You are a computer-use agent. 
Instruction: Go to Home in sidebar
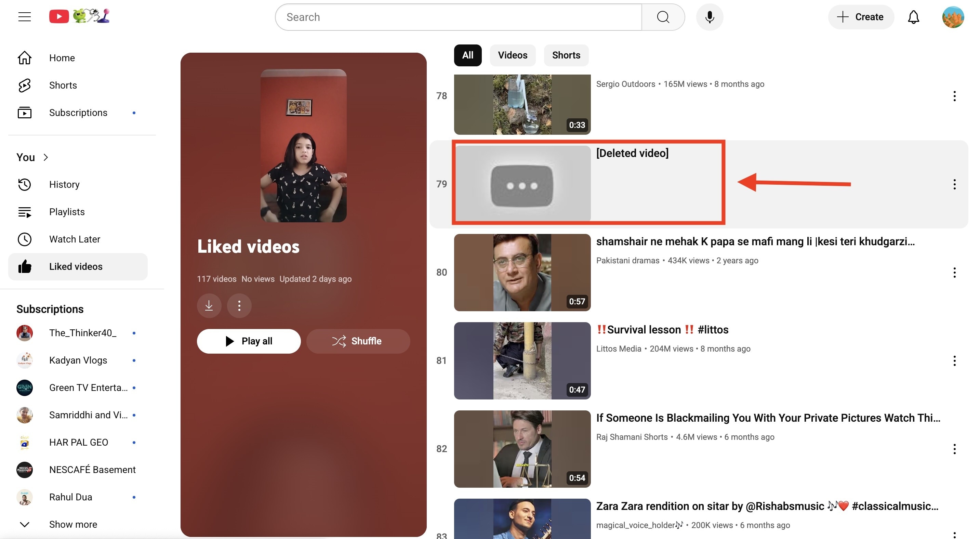tap(78, 58)
